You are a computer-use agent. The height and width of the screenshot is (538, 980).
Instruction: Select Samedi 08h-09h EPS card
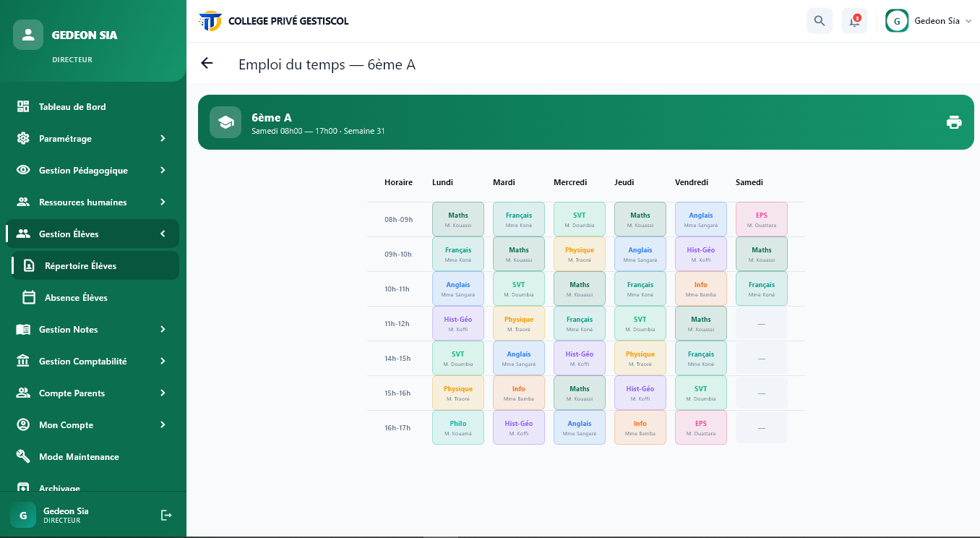[762, 219]
